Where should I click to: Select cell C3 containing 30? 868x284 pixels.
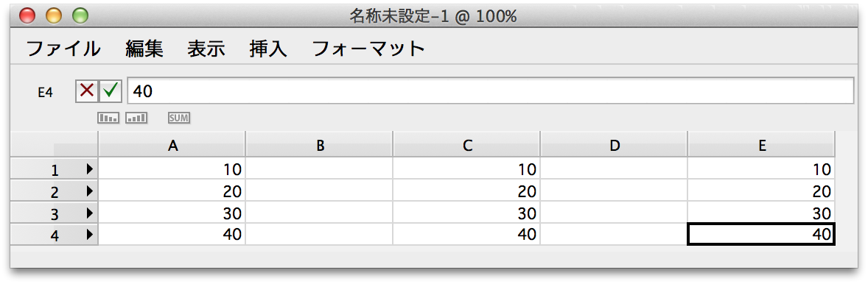466,213
